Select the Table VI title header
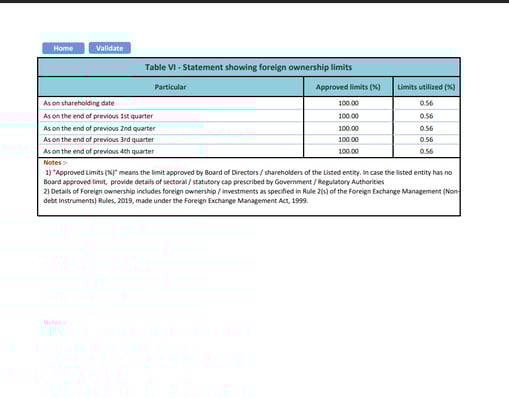The width and height of the screenshot is (509, 398). pos(249,67)
